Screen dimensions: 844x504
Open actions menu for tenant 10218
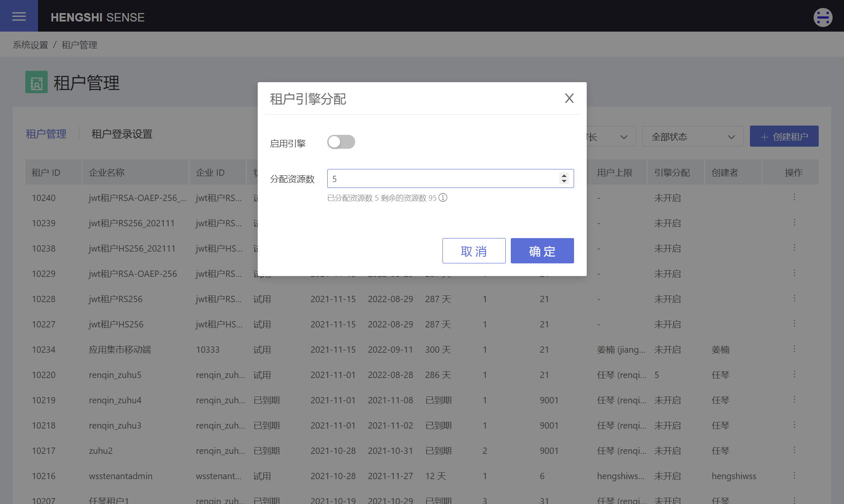click(794, 425)
